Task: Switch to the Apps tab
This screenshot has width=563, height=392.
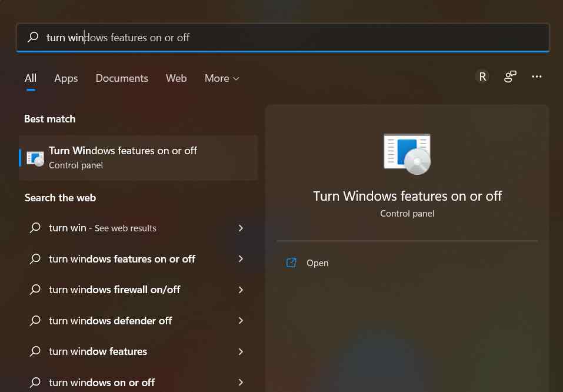Action: coord(66,78)
